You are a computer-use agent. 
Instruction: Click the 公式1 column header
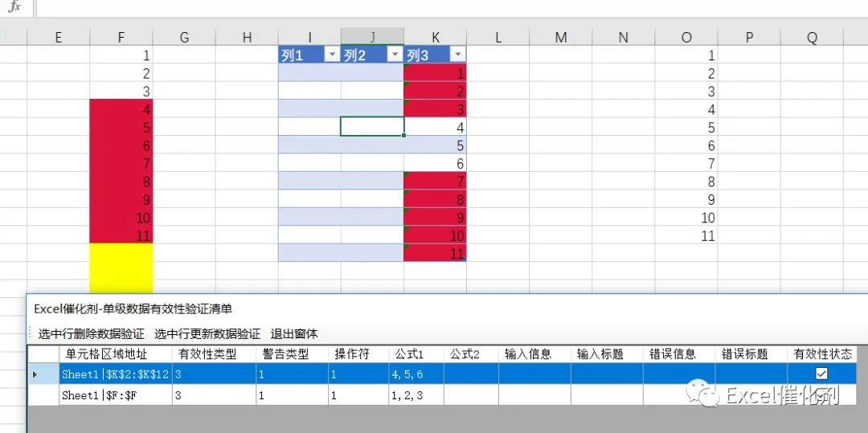416,354
